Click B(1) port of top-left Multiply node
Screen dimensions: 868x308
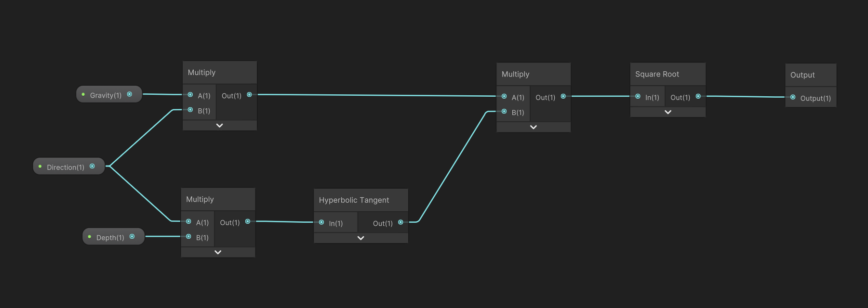pos(190,110)
